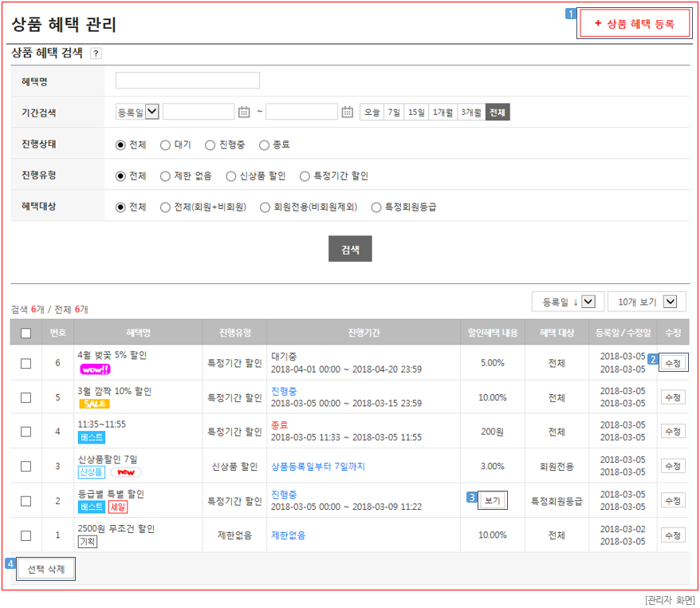Image resolution: width=700 pixels, height=608 pixels.
Task: Click 수정 for the 4월 벚꽃 5% 할인 row
Action: 673,363
